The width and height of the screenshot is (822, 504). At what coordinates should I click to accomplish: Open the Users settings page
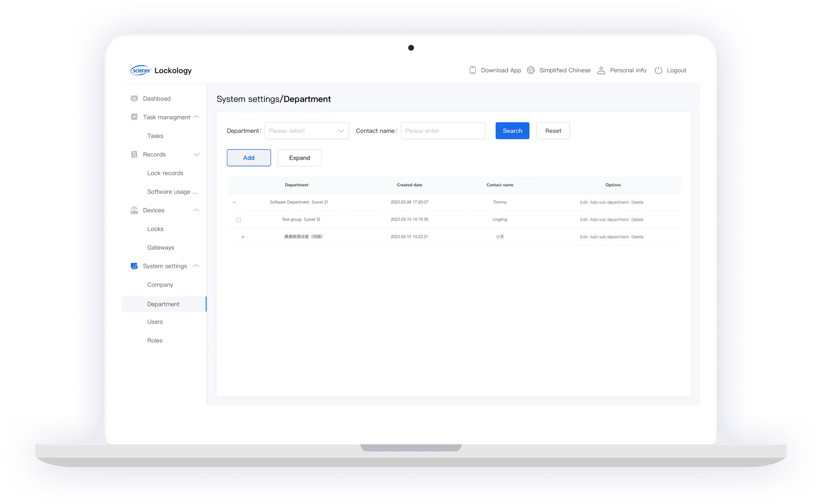click(x=155, y=322)
